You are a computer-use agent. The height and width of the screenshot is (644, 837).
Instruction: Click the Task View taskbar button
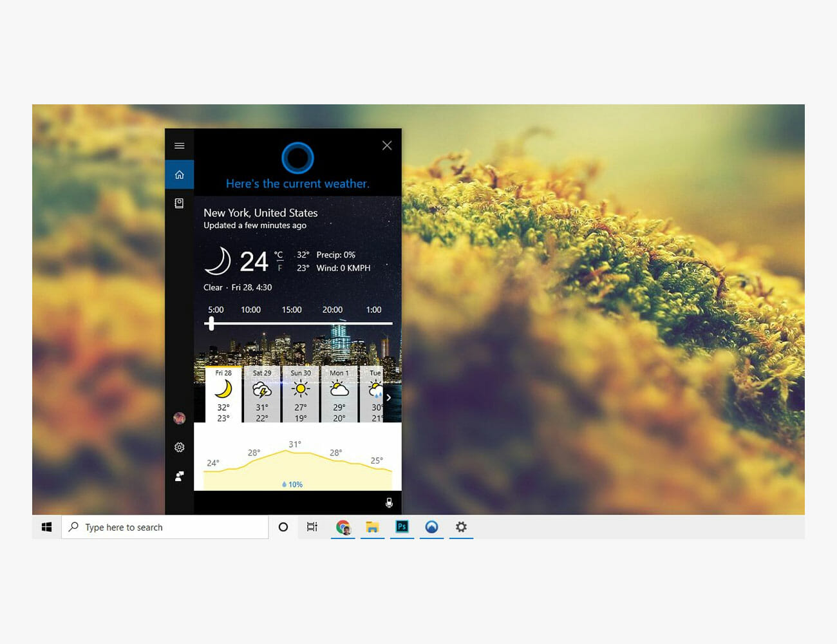(x=312, y=527)
